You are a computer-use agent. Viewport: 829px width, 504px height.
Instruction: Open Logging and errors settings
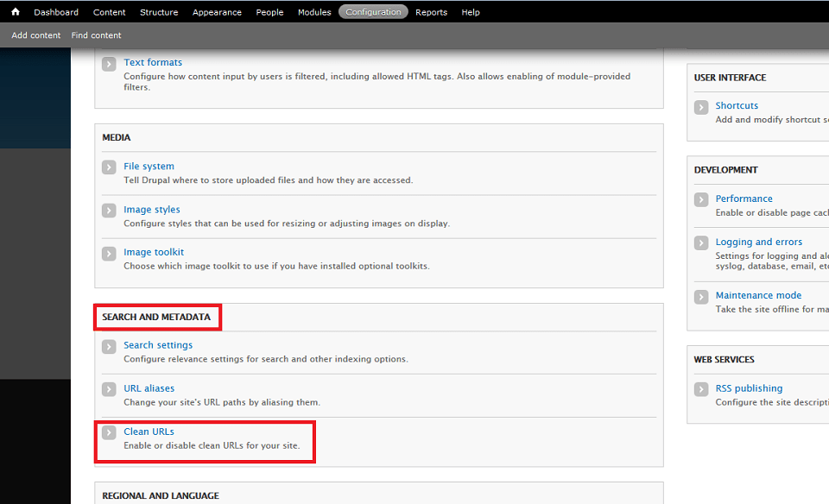click(759, 242)
